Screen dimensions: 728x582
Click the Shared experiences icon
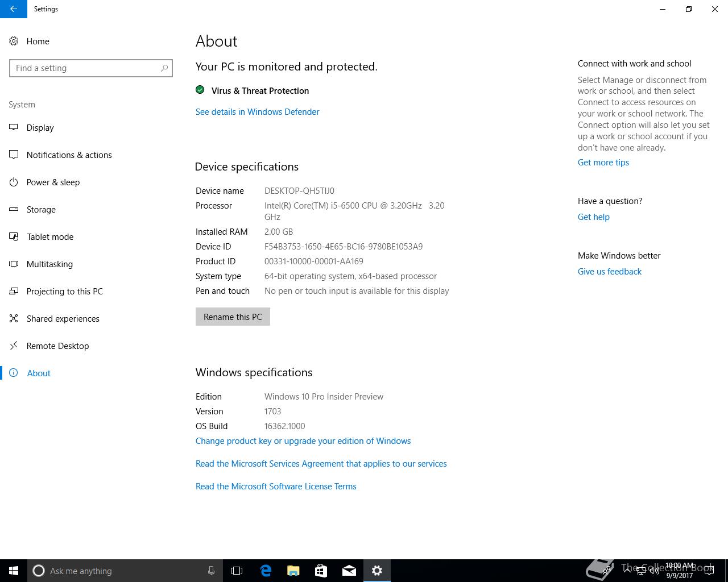point(14,318)
